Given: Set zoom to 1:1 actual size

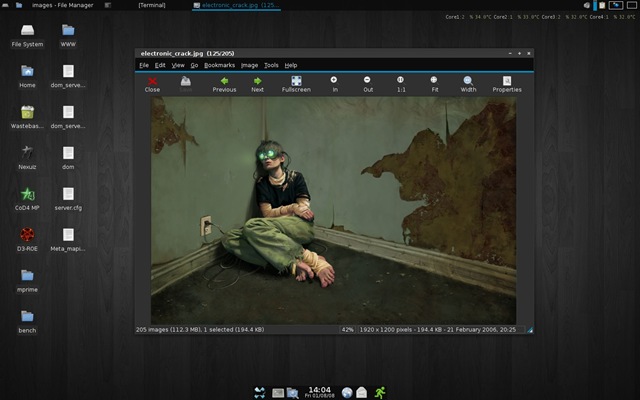Looking at the screenshot, I should pos(401,84).
